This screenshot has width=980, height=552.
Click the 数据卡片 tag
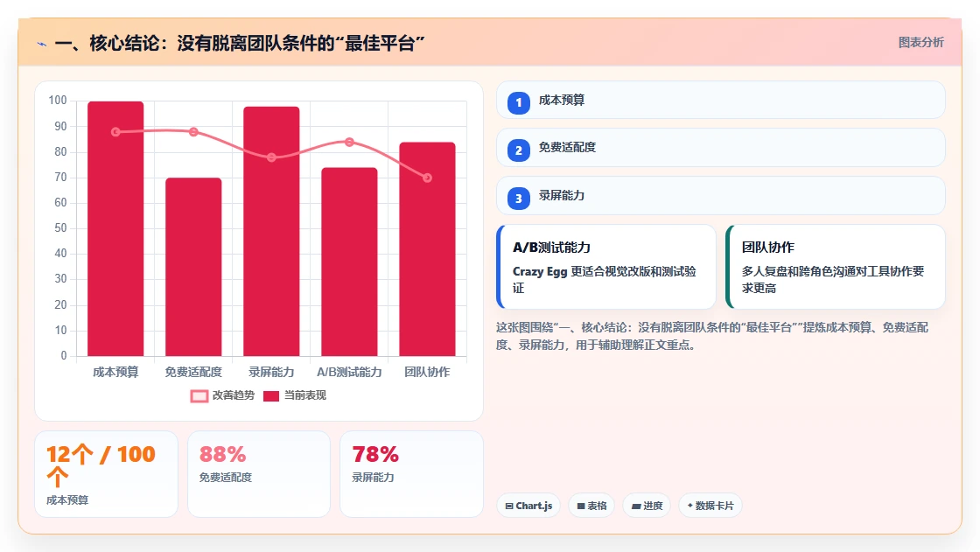point(710,506)
